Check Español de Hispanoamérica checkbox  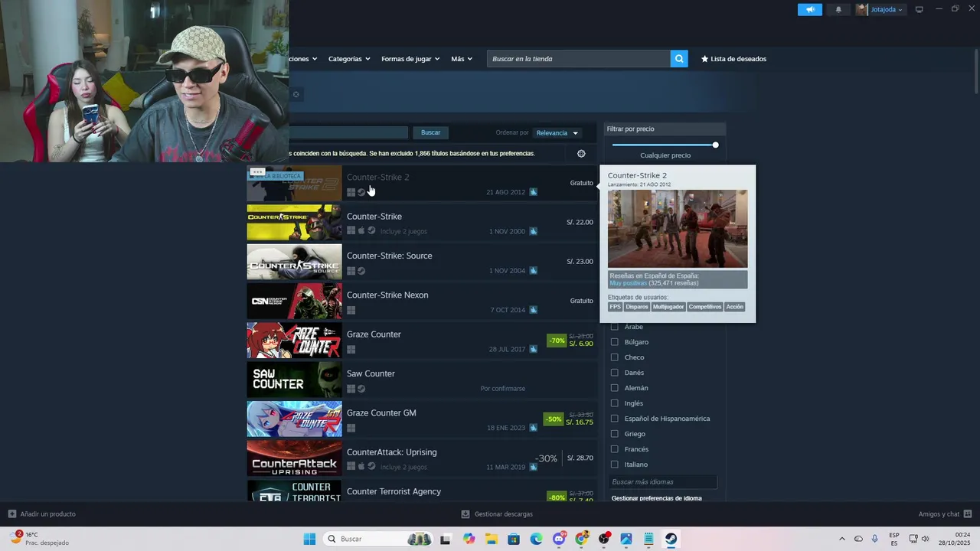click(614, 419)
